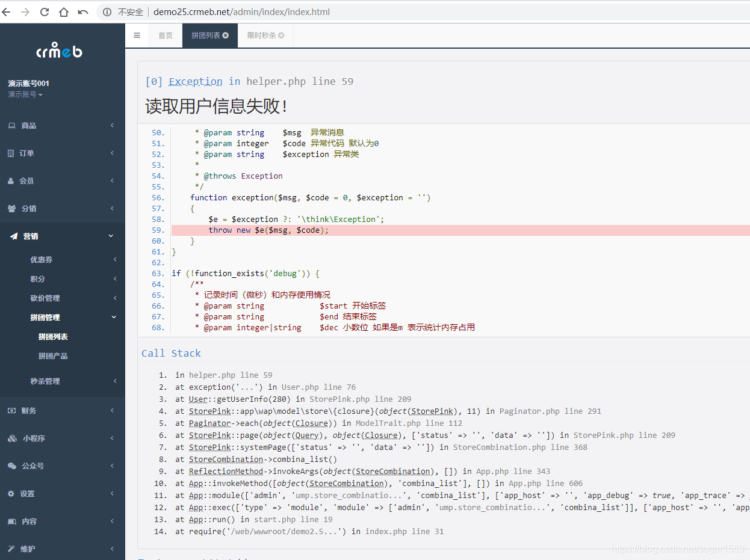
Task: Click the 营销 paper plane icon
Action: pos(14,236)
